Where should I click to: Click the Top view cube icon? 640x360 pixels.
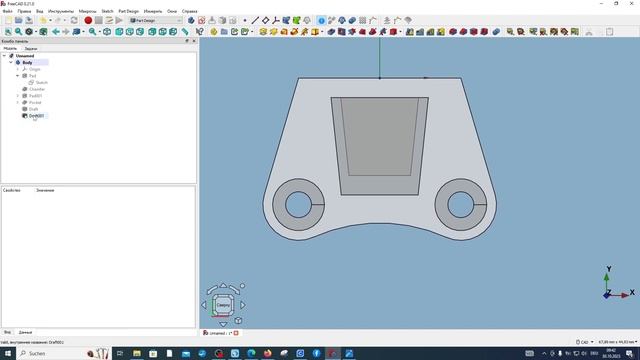point(130,31)
